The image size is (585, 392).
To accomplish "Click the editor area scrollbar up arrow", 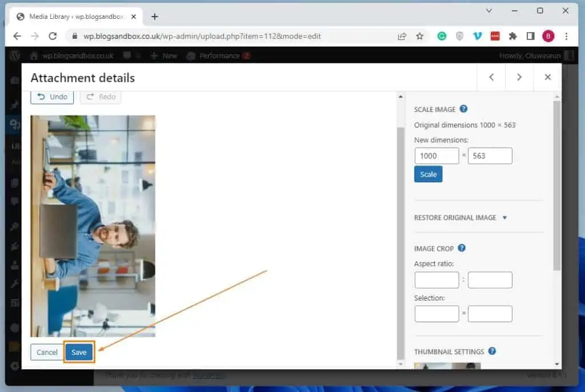I will [400, 97].
